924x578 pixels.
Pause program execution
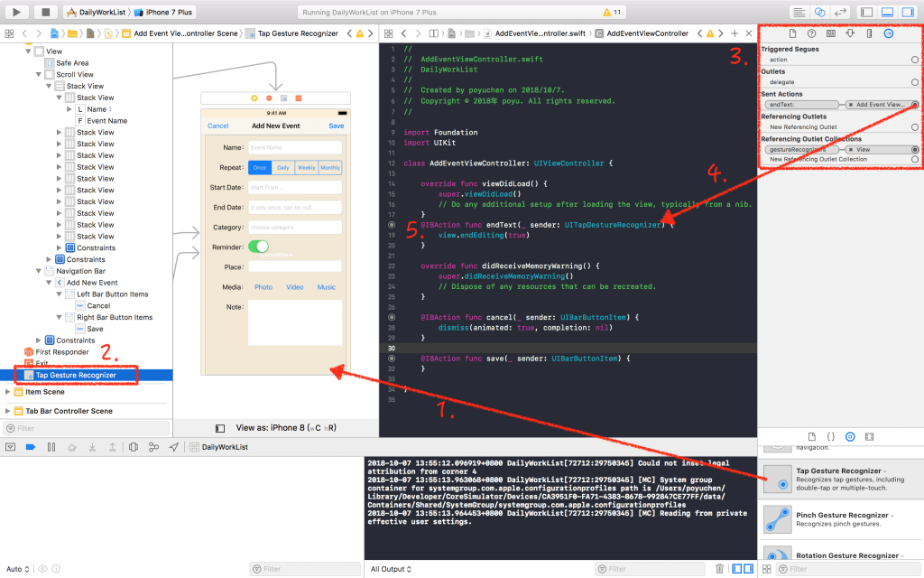click(51, 446)
